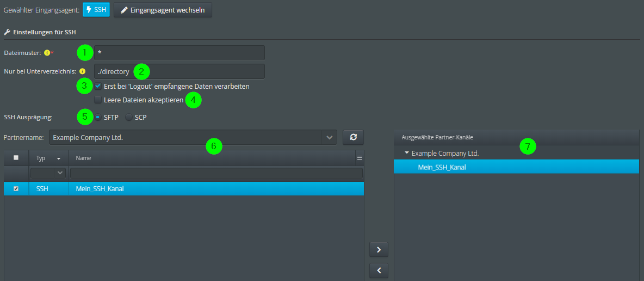Click the right arrow add-channel button

pos(379,249)
